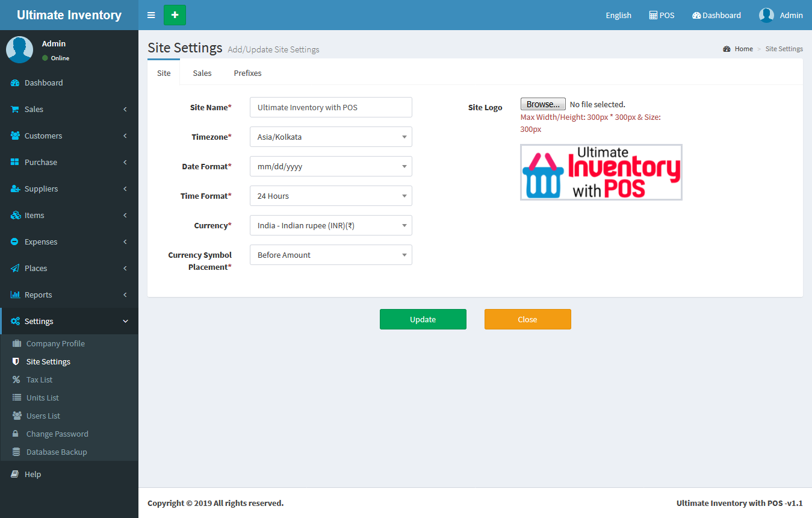
Task: Open Company Profile from Settings submenu
Action: click(55, 343)
